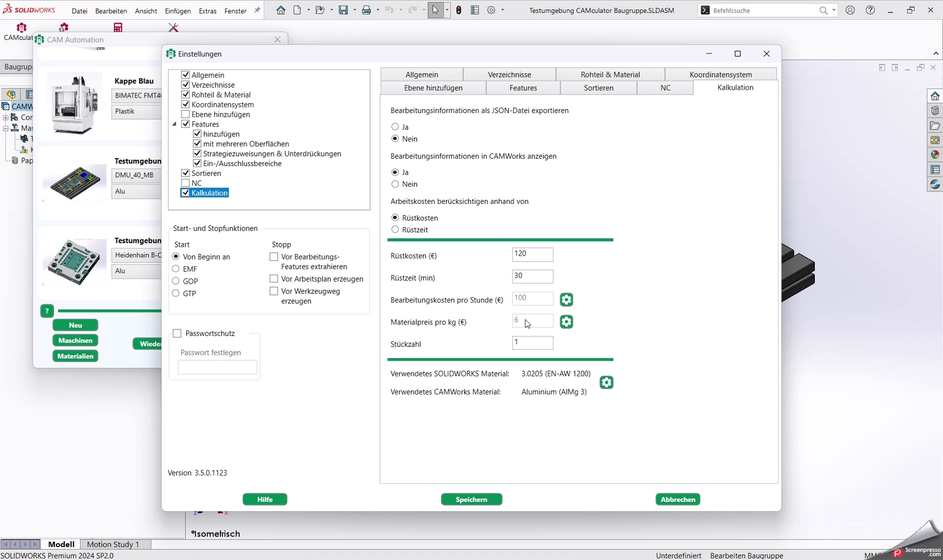Select Ja for JSON-Datei export
Image resolution: width=943 pixels, height=560 pixels.
(x=395, y=127)
